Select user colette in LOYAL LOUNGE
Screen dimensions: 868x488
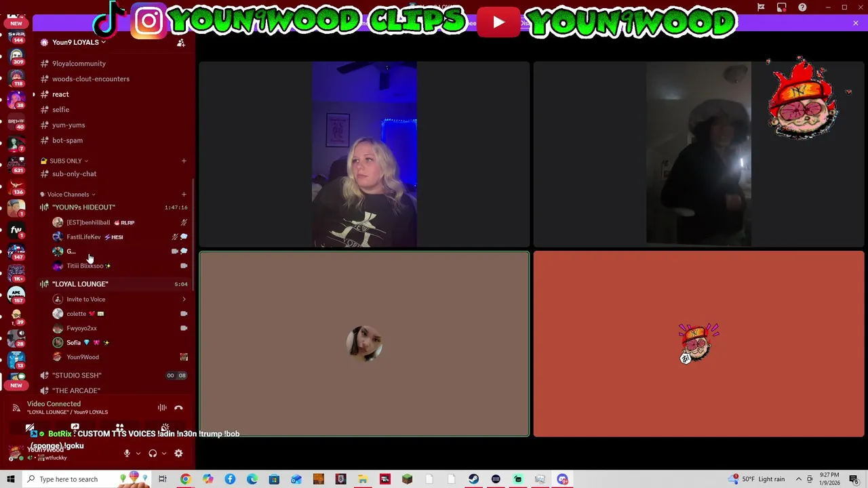point(76,314)
